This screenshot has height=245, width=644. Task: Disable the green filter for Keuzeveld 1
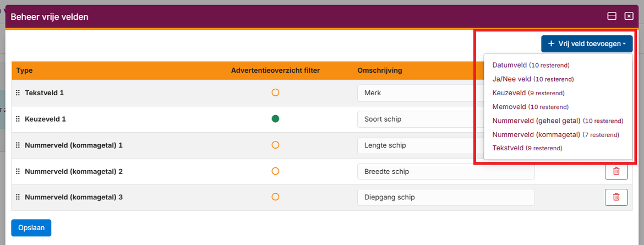pyautogui.click(x=275, y=119)
